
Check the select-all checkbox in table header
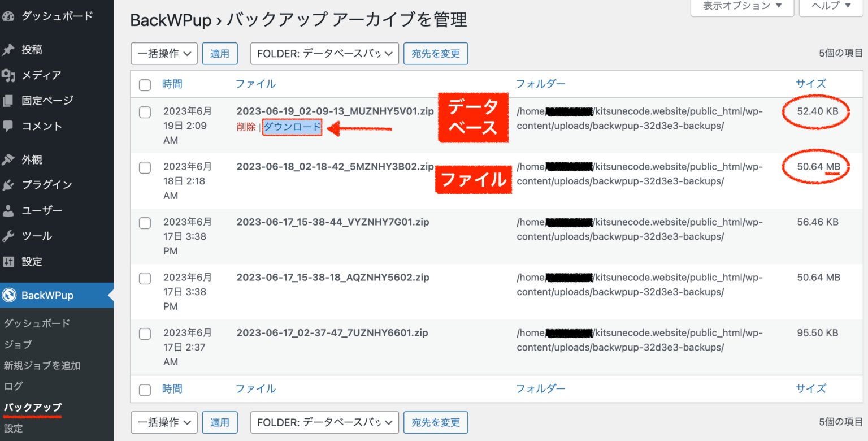click(x=145, y=84)
